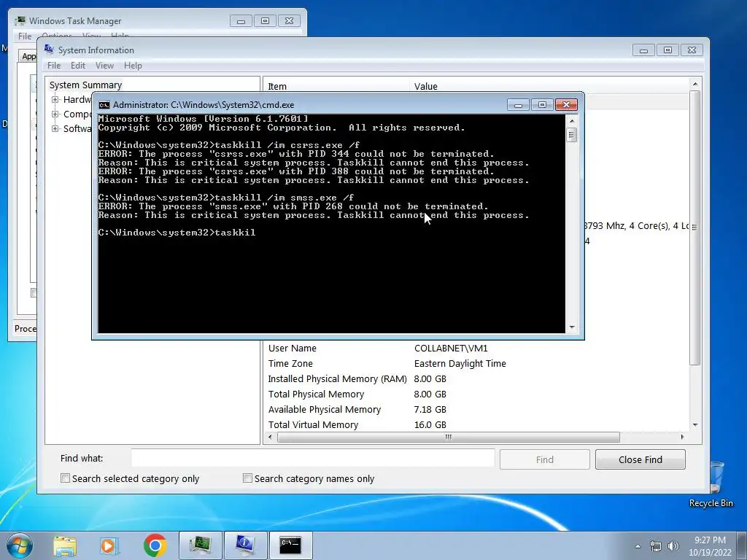Open File menu in System Information
747x560 pixels.
coord(54,66)
